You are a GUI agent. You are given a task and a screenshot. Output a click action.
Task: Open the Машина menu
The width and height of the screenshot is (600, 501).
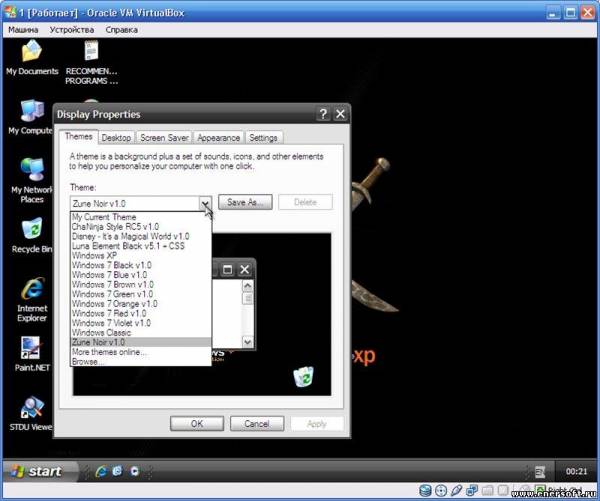23,30
